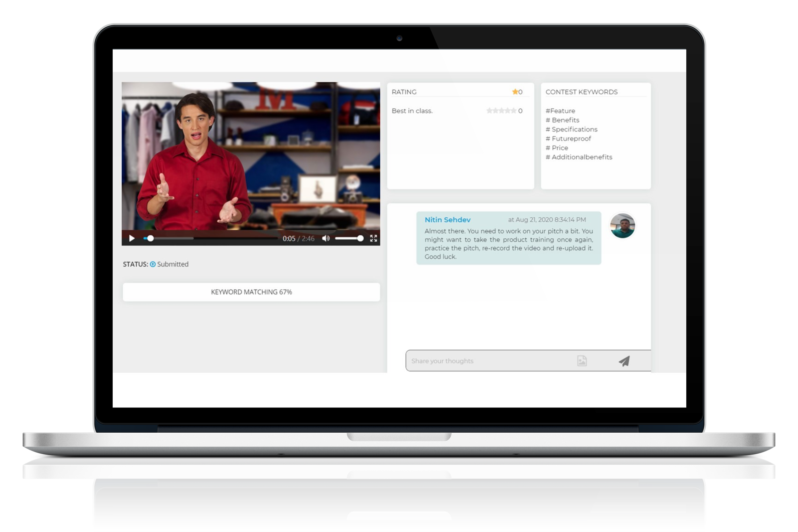The image size is (798, 532).
Task: Play the pitch video
Action: pos(132,239)
